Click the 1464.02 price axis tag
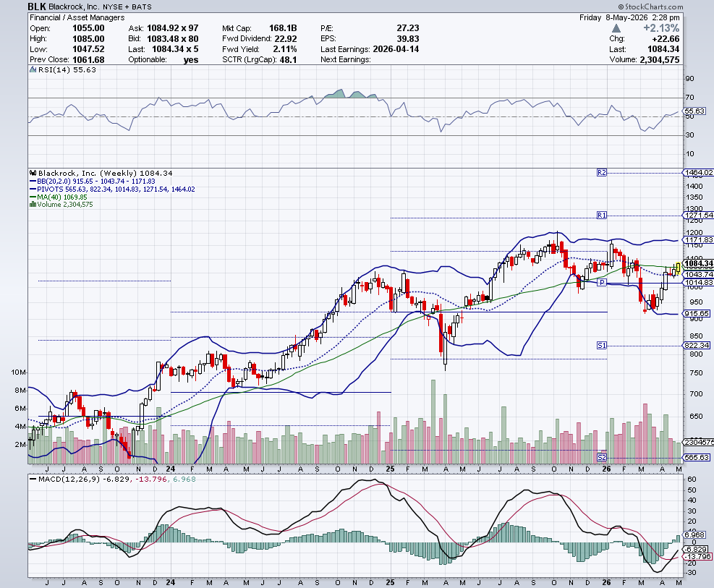 [699, 172]
